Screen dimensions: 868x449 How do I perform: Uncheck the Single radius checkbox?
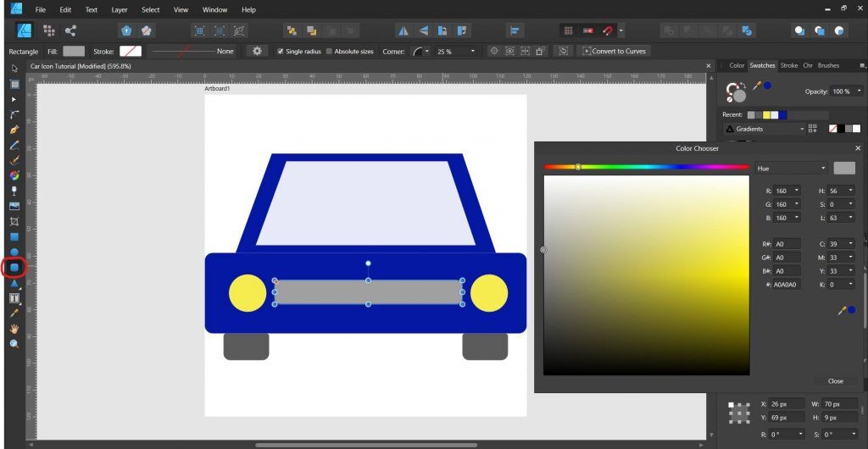281,52
